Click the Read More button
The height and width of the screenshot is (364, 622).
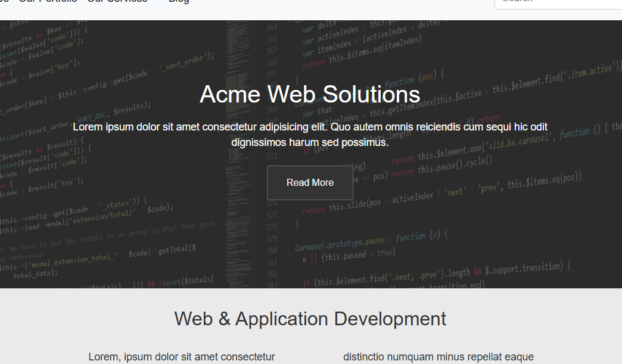pyautogui.click(x=310, y=183)
